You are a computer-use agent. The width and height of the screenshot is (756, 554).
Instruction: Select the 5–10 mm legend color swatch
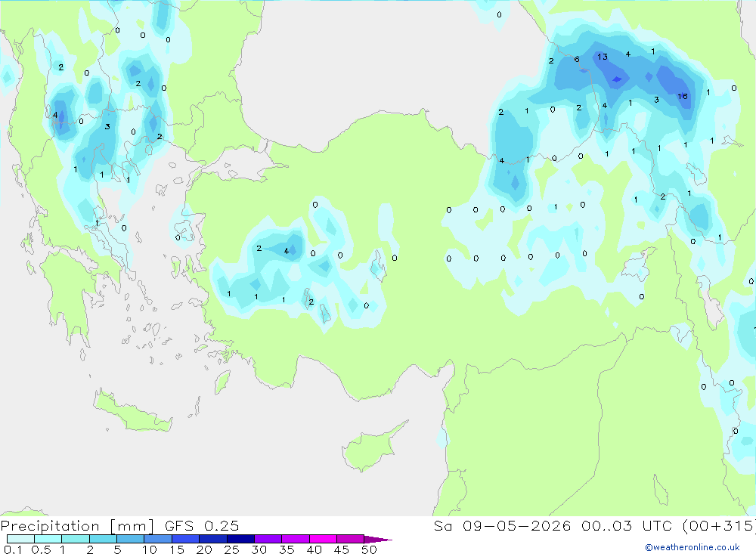[130, 539]
